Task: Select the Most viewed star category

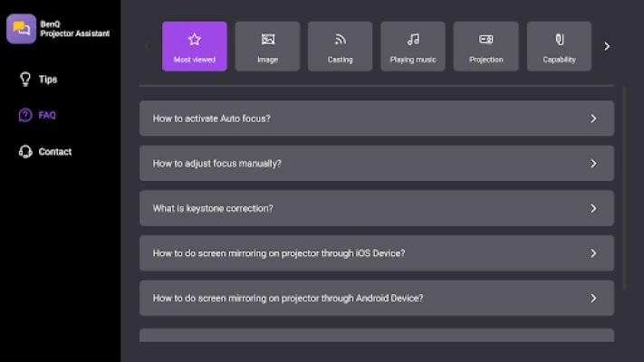Action: point(195,46)
